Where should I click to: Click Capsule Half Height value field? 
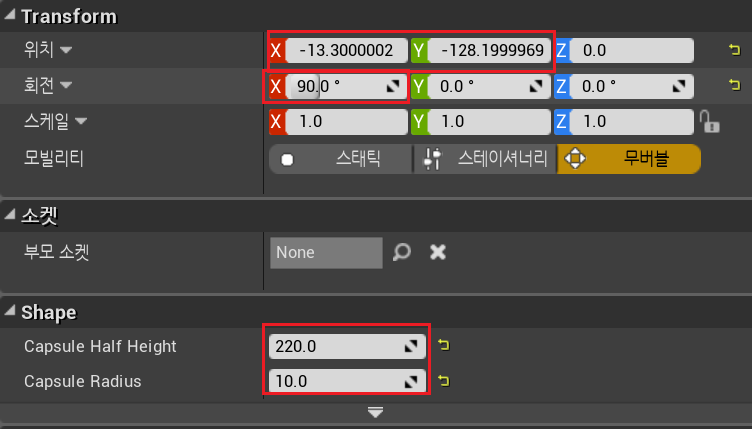pos(347,346)
